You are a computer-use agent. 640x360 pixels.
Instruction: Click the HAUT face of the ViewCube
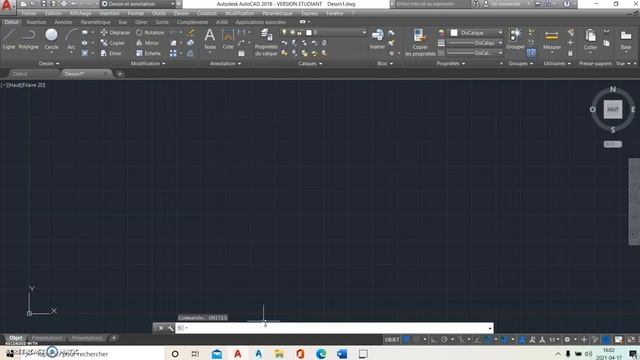click(613, 109)
